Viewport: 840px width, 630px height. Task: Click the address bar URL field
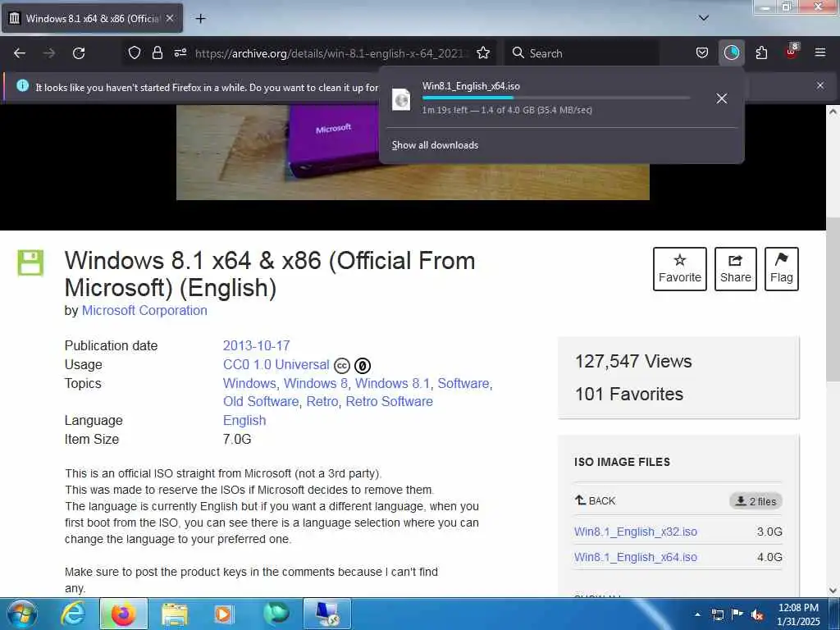point(331,53)
